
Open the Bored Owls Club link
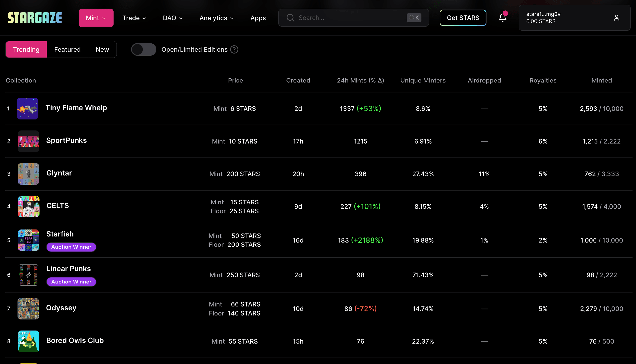[x=75, y=340]
